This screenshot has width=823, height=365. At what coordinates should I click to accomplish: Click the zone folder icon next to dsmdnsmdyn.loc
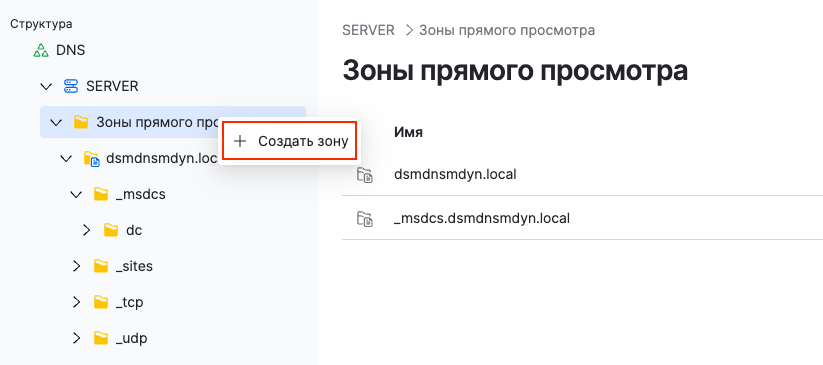click(x=91, y=158)
